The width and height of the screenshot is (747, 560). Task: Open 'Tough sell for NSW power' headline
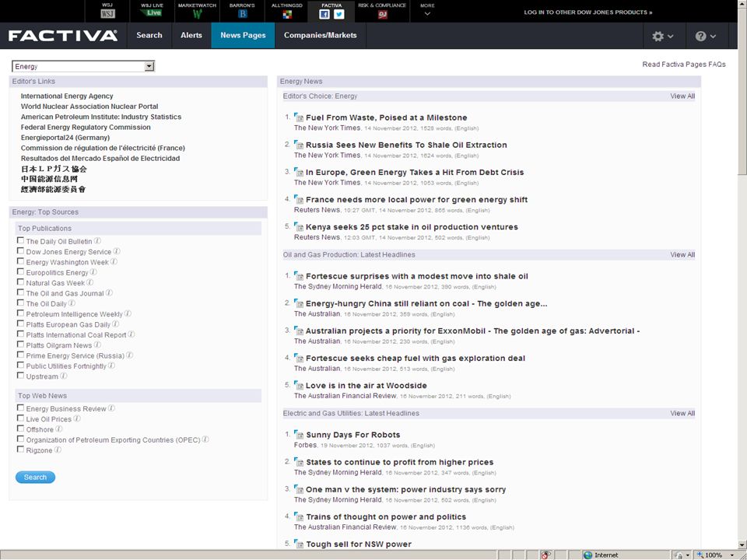359,544
